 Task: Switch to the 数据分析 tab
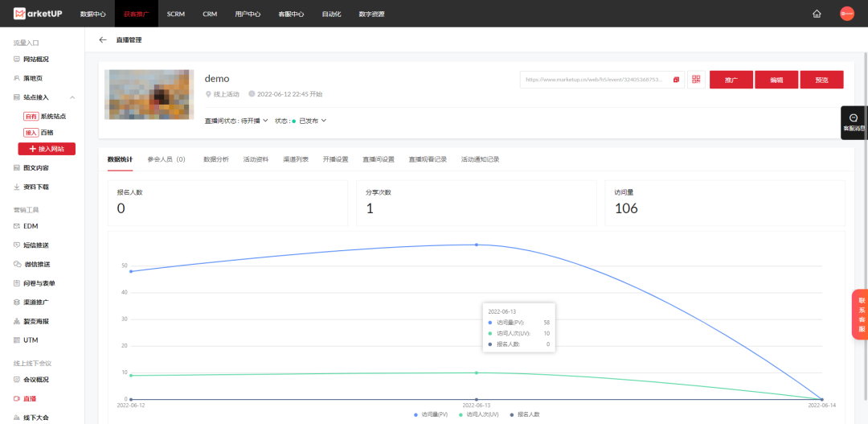(x=216, y=159)
